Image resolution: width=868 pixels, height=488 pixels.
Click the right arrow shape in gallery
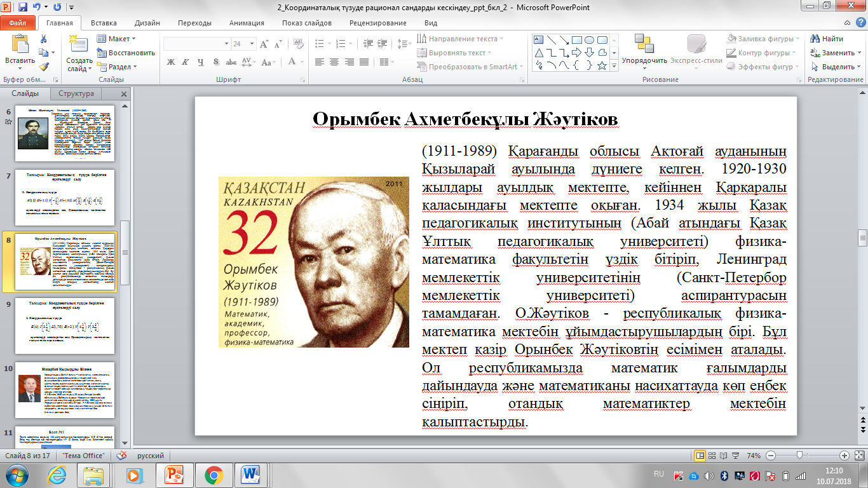(577, 52)
